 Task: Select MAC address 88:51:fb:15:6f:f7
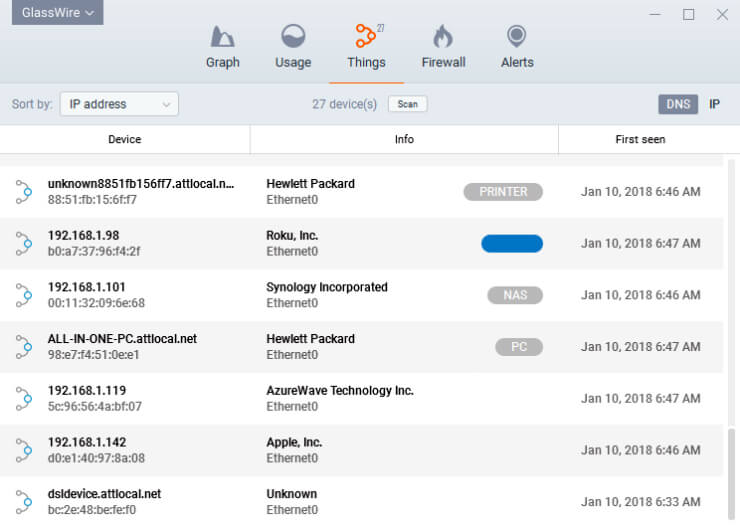click(92, 200)
